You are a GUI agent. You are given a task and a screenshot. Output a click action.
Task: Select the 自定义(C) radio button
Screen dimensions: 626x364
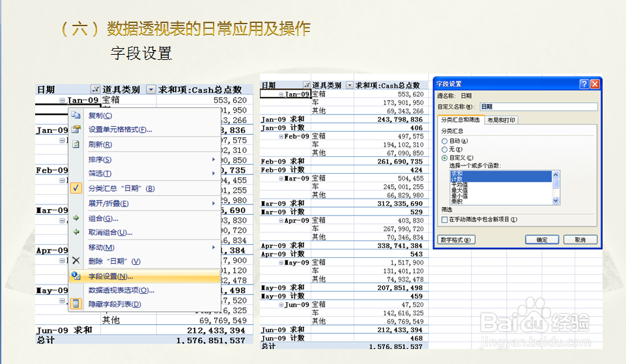pos(444,158)
